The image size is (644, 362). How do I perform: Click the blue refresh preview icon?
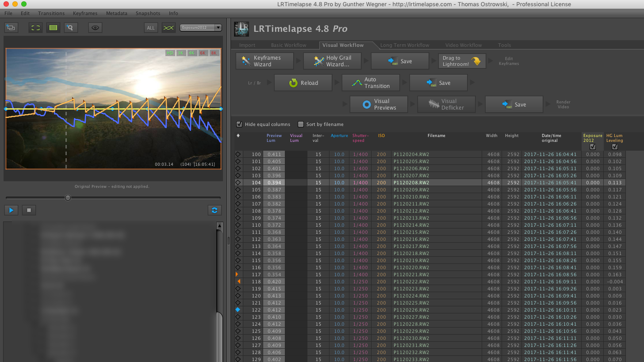coord(215,210)
